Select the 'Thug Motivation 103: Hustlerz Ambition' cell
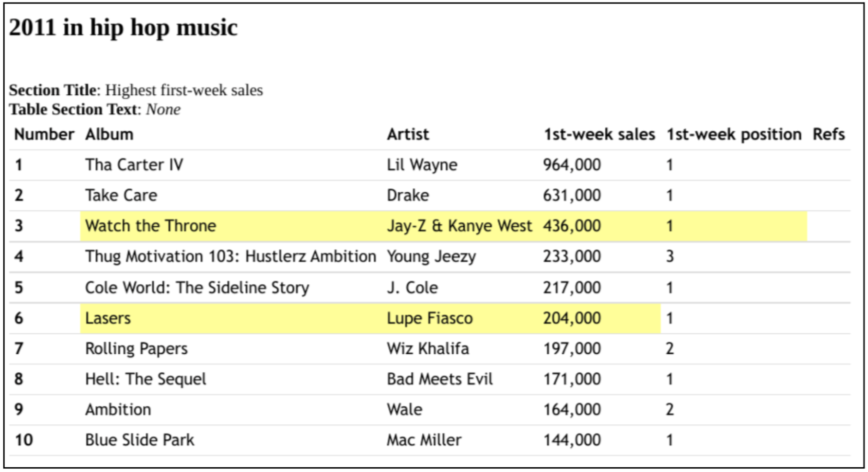This screenshot has width=868, height=472. 230,256
